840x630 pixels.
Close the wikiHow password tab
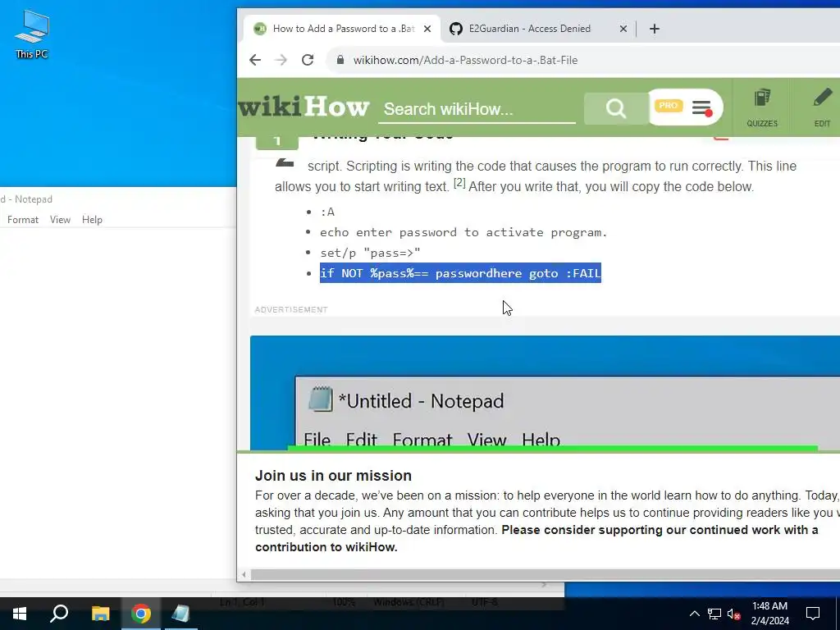pos(427,29)
